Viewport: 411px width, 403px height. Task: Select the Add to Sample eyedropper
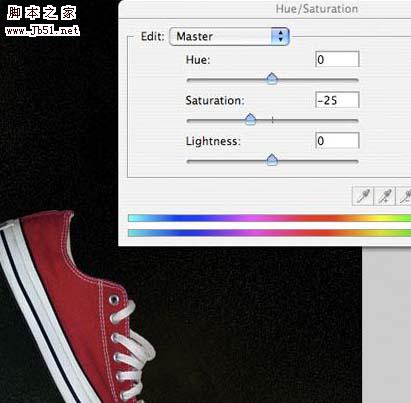point(385,196)
